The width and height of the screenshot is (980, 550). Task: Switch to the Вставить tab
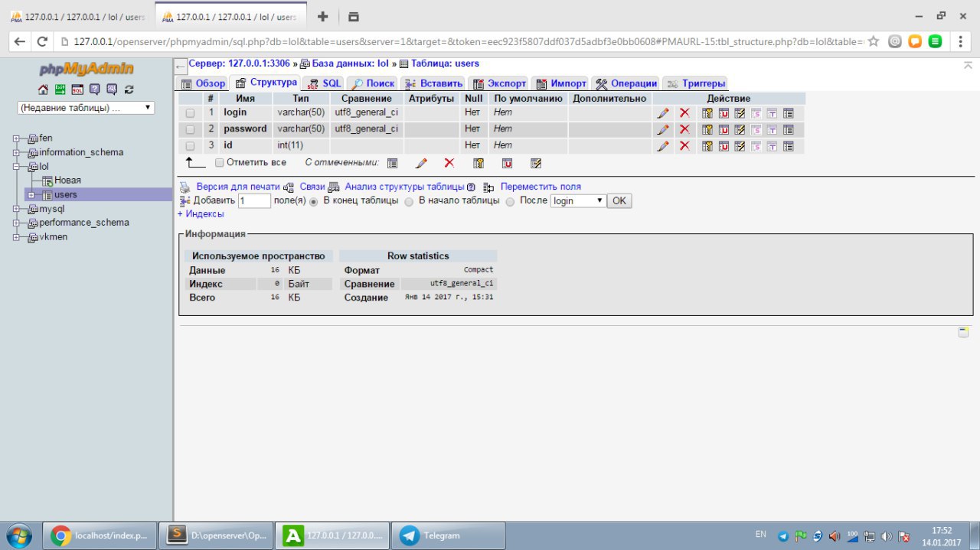[x=433, y=83]
